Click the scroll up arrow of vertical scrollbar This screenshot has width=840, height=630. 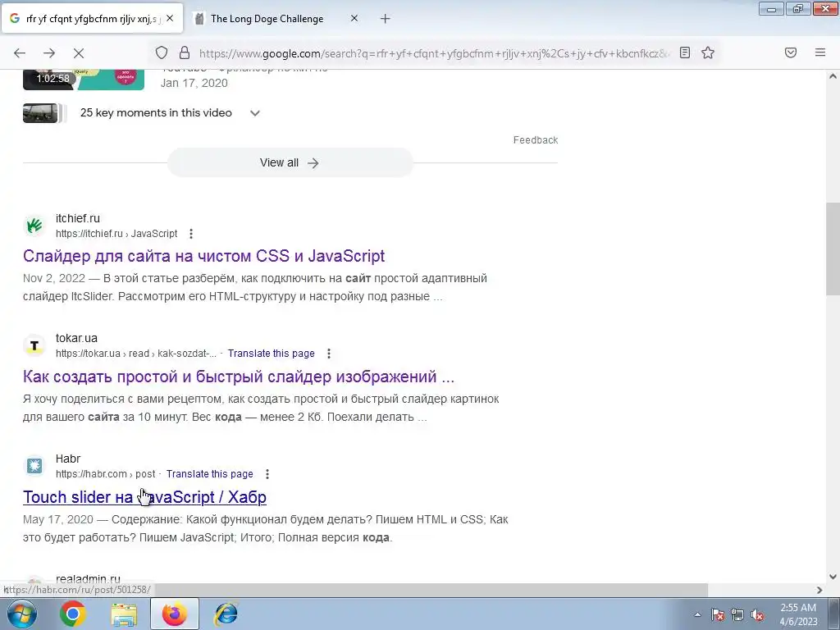pyautogui.click(x=833, y=76)
